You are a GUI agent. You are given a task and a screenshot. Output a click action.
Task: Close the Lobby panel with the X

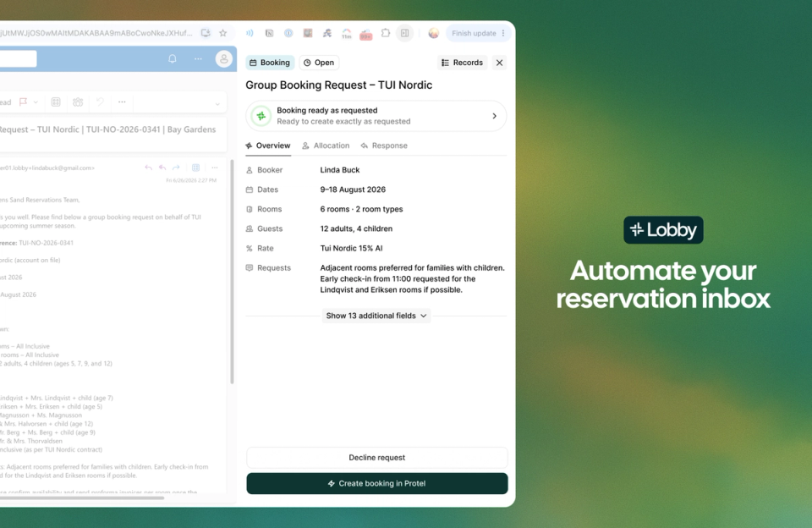499,63
